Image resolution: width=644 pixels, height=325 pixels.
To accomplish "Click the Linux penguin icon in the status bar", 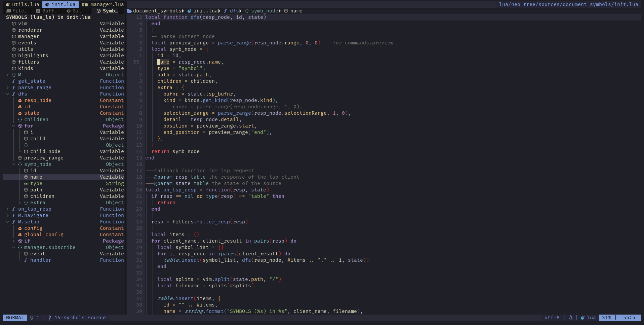I will [571, 318].
